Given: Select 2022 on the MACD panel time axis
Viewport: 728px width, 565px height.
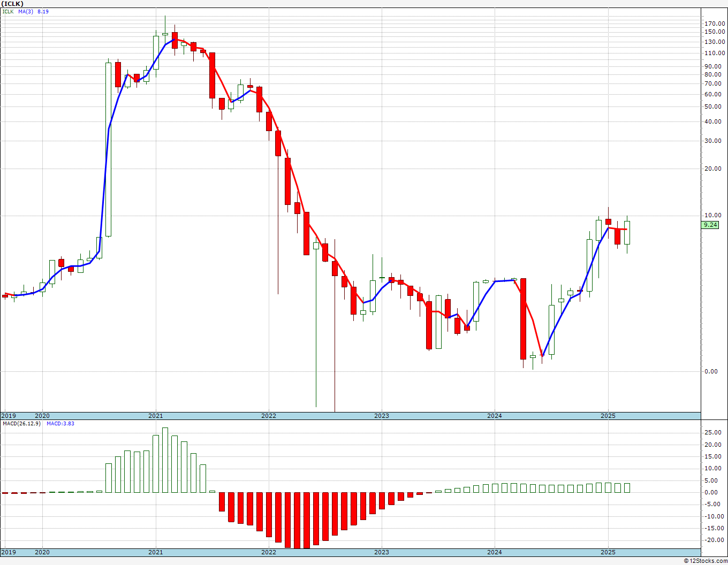Looking at the screenshot, I should pos(269,552).
